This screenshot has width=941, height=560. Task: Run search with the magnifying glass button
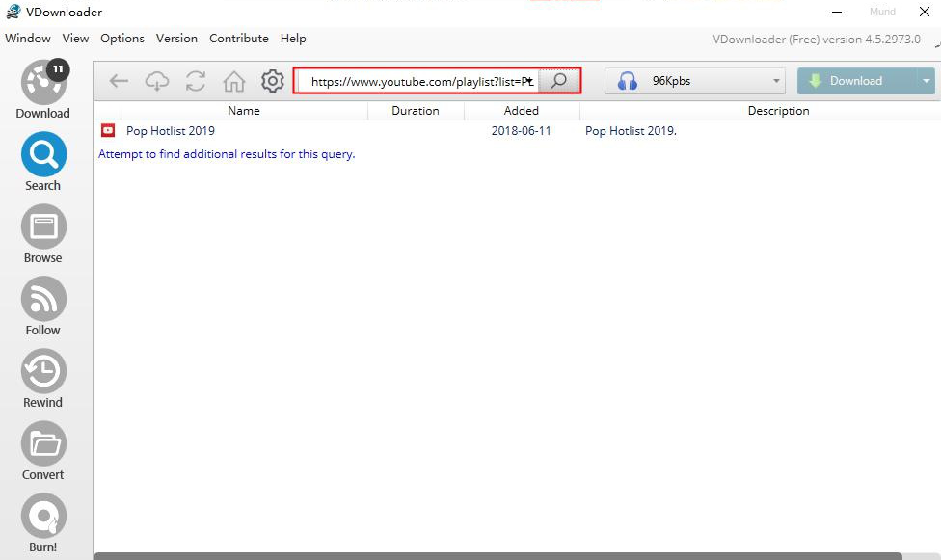coord(559,80)
